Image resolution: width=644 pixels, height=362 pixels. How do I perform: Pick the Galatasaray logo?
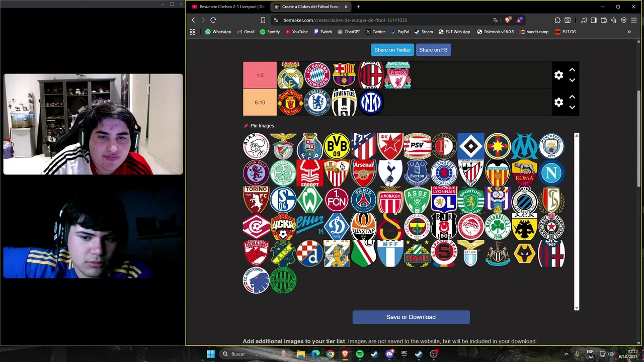click(x=390, y=227)
